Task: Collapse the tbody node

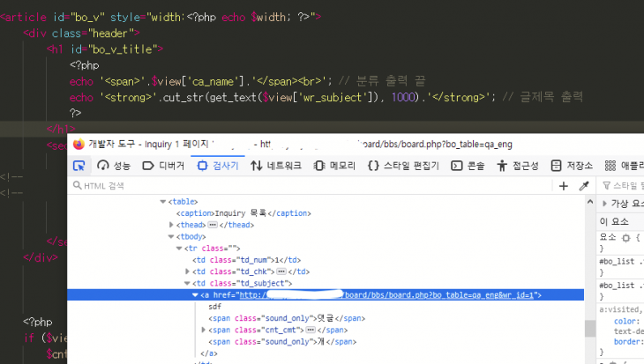Action: pyautogui.click(x=171, y=236)
